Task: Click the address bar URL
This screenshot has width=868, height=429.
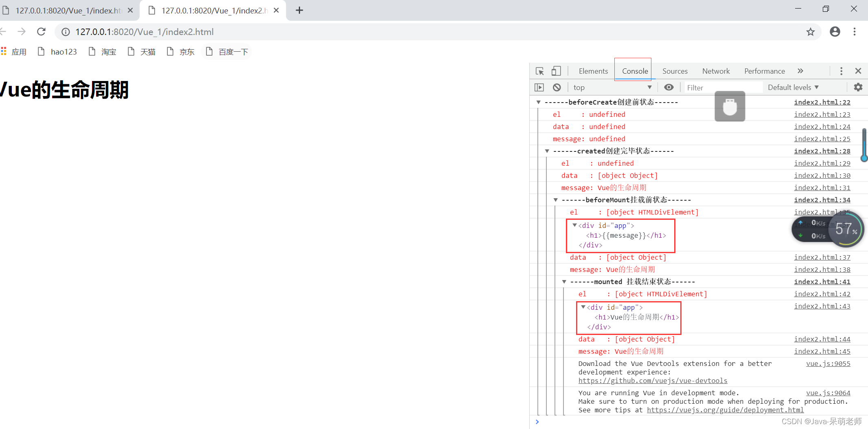Action: (145, 32)
